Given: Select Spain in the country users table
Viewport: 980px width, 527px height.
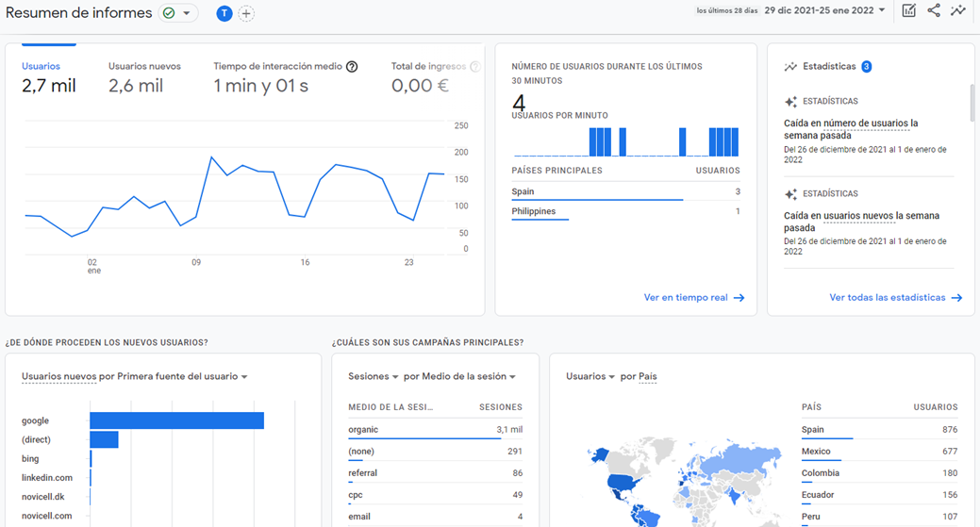Looking at the screenshot, I should [879, 430].
